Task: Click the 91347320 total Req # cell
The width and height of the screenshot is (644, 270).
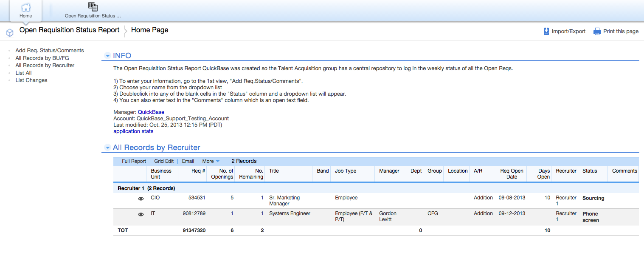Action: [194, 230]
